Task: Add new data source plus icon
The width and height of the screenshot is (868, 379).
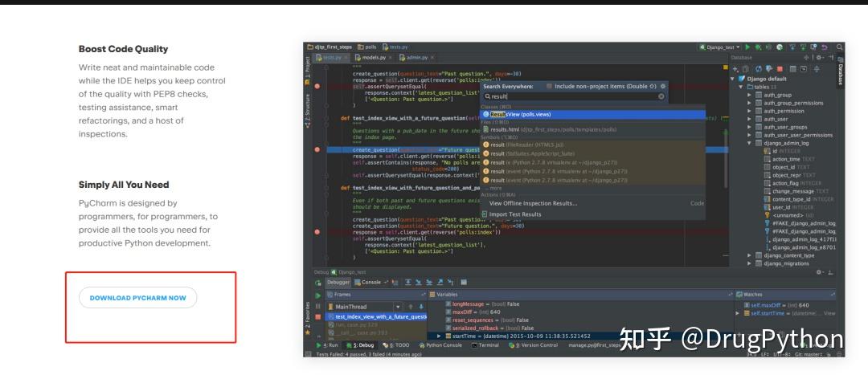Action: tap(735, 69)
